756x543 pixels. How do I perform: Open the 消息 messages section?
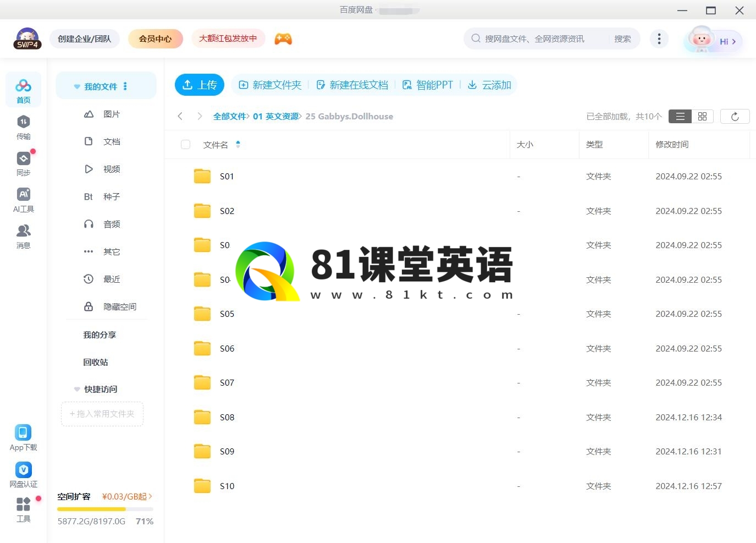click(x=23, y=236)
